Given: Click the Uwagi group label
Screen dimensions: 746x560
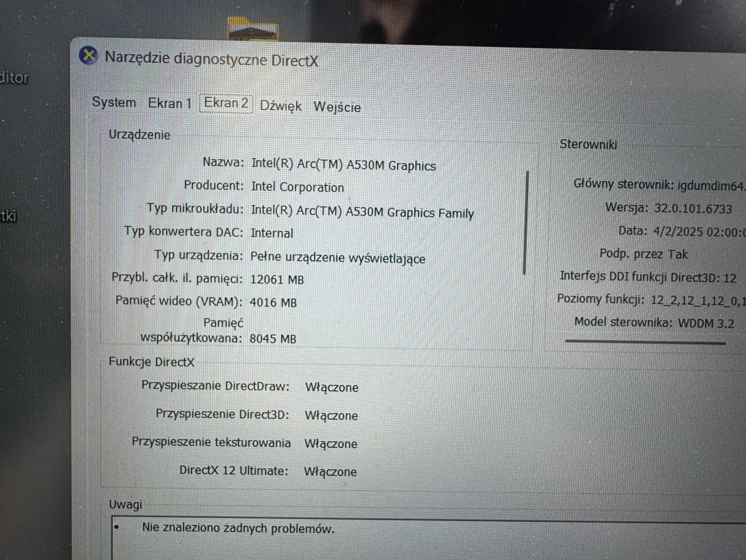Looking at the screenshot, I should click(x=126, y=505).
